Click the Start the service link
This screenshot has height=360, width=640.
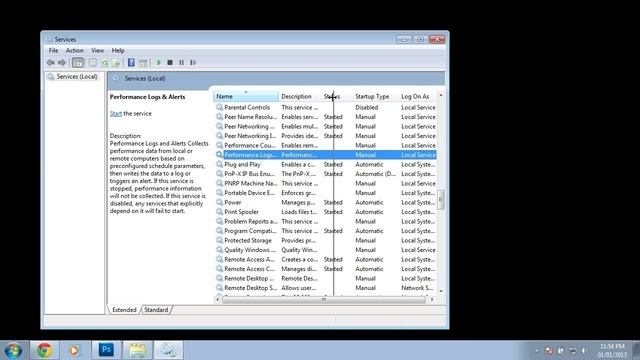click(x=116, y=113)
